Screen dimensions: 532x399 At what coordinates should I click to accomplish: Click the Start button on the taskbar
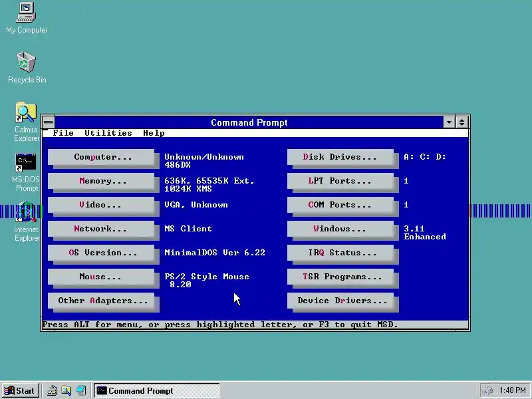(21, 391)
